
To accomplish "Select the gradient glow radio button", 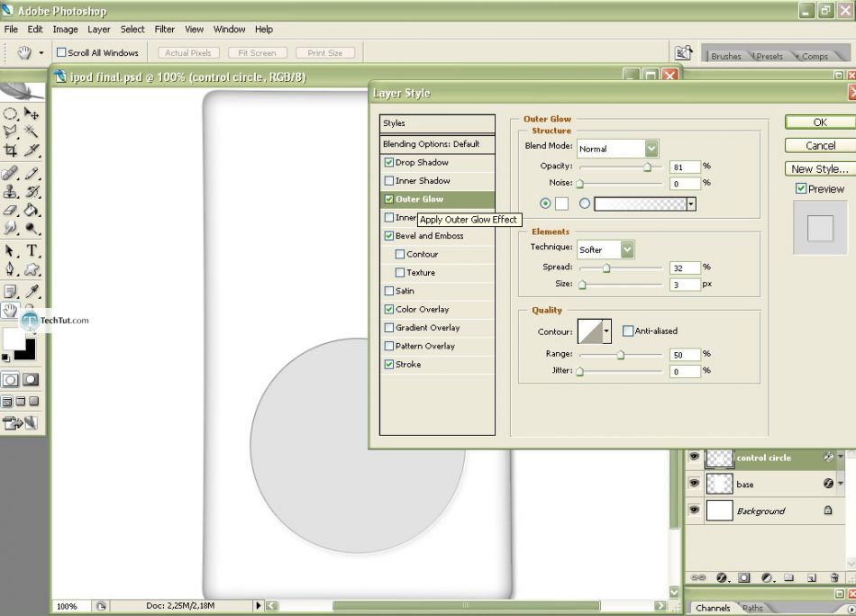I will coord(585,204).
